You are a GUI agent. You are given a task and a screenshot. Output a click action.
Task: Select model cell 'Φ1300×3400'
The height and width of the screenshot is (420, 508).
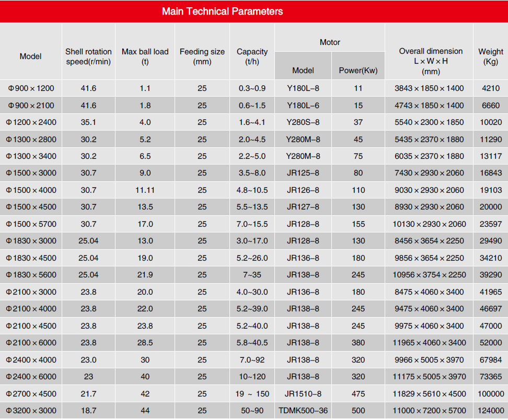(31, 156)
